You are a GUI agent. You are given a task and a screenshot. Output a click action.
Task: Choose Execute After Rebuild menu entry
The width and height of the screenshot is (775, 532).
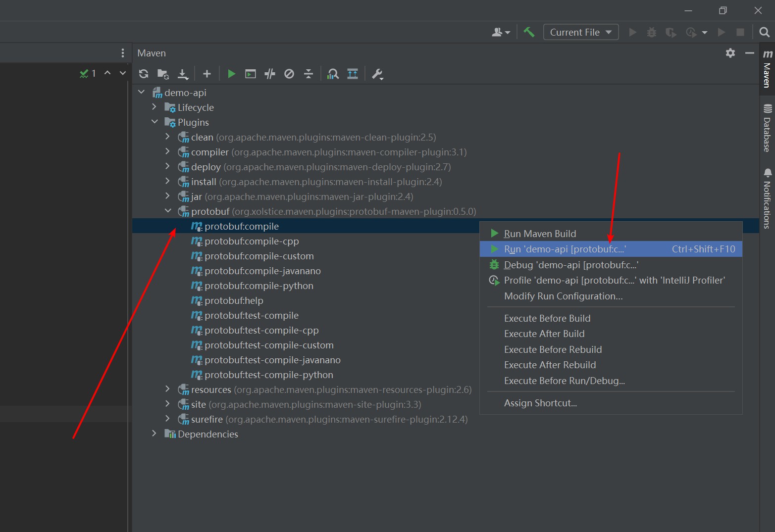611,365
